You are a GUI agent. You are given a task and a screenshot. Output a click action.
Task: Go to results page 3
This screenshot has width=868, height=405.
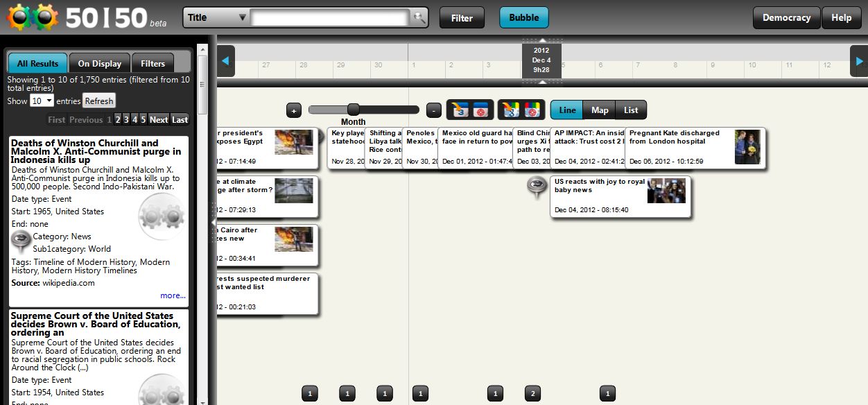click(x=126, y=119)
